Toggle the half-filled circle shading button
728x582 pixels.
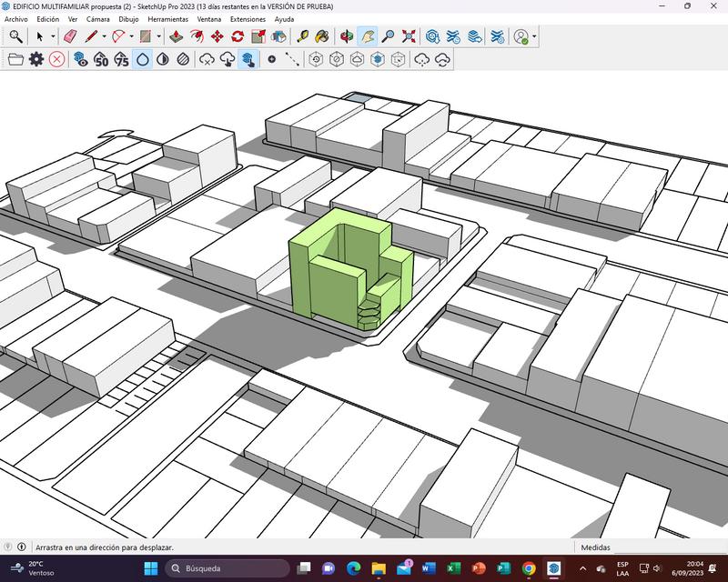click(x=162, y=59)
